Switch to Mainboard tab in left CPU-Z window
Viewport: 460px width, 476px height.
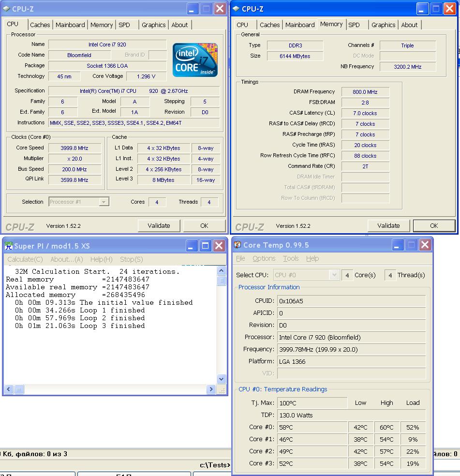pos(70,25)
